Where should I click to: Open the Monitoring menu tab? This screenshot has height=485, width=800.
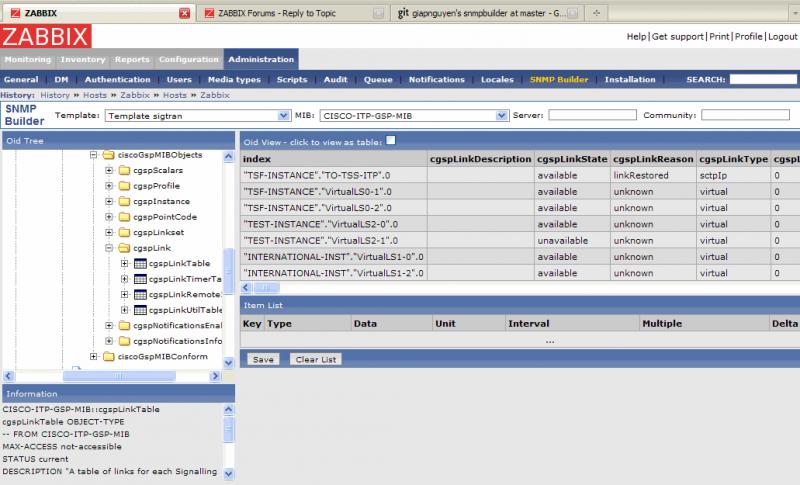coord(28,59)
